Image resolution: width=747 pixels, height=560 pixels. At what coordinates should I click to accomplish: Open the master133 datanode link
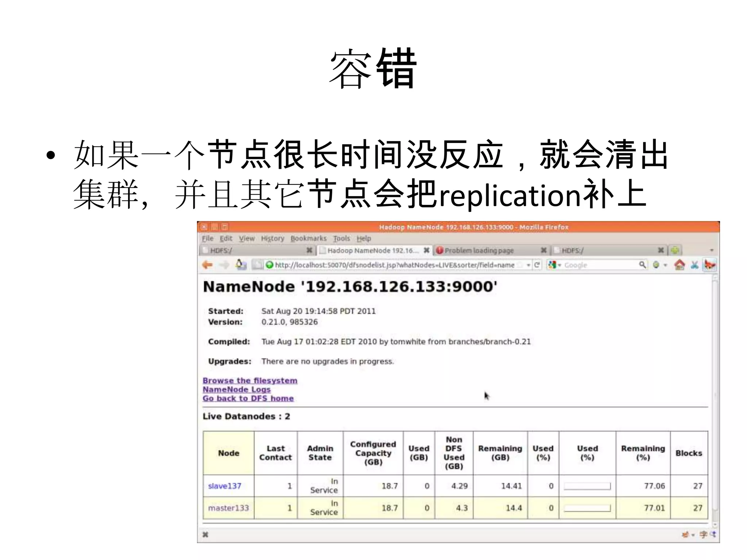(228, 508)
